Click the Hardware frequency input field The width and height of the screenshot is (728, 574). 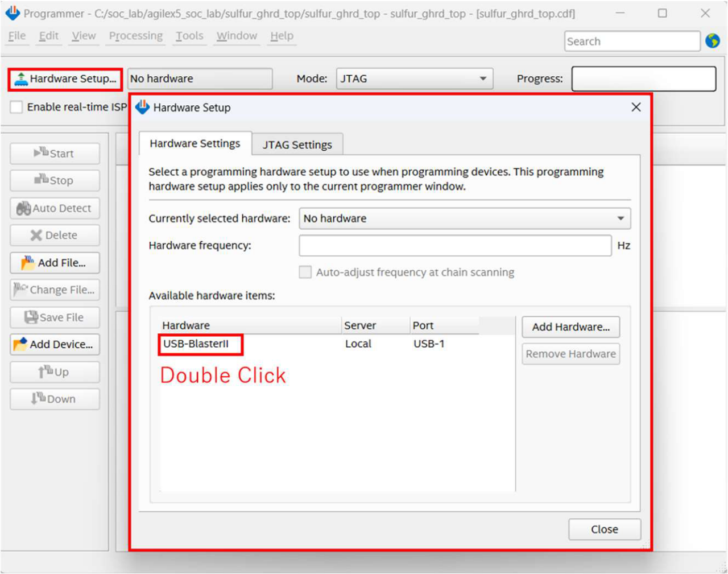(x=455, y=246)
